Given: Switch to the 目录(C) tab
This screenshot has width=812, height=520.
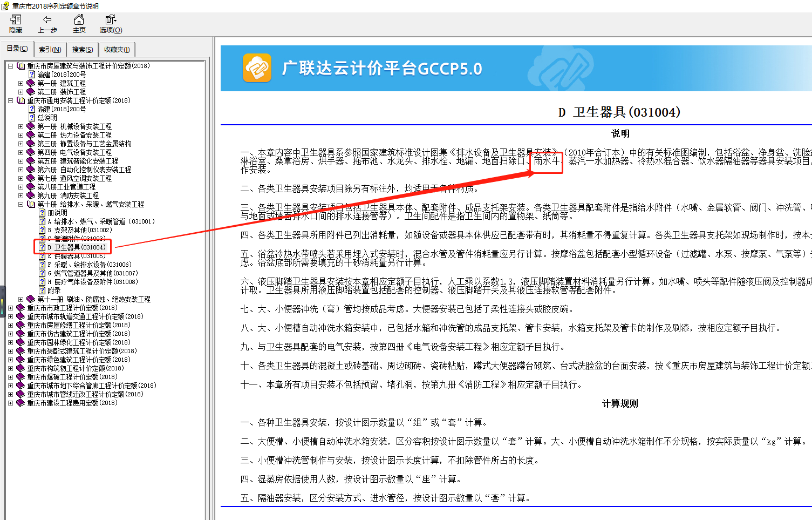Looking at the screenshot, I should click(x=17, y=49).
